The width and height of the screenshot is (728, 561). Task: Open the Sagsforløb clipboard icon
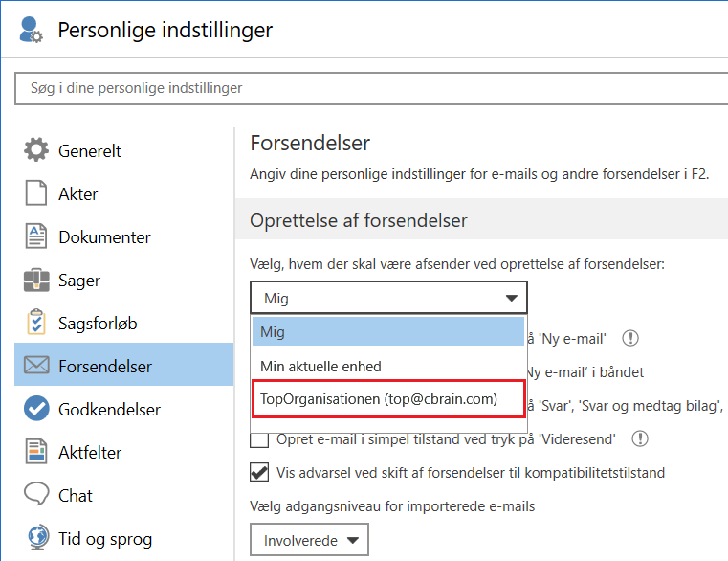point(36,324)
